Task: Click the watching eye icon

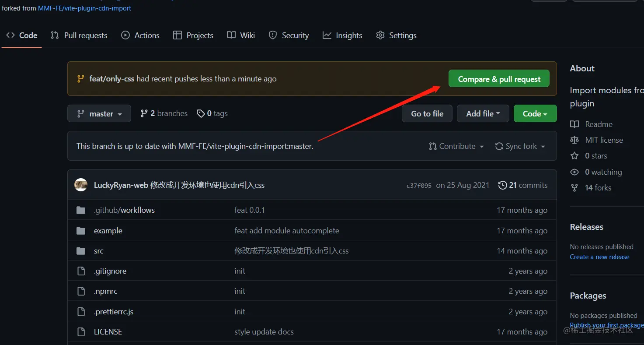Action: click(574, 172)
